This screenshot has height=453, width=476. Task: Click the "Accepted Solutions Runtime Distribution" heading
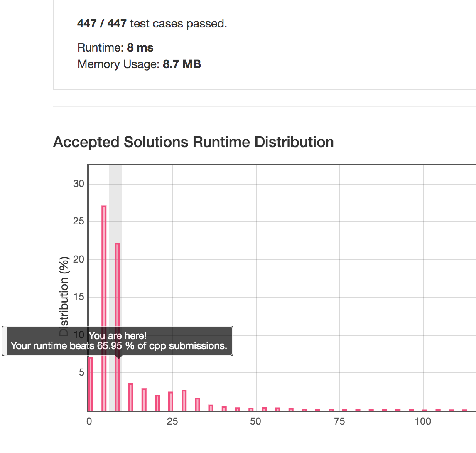pyautogui.click(x=194, y=142)
